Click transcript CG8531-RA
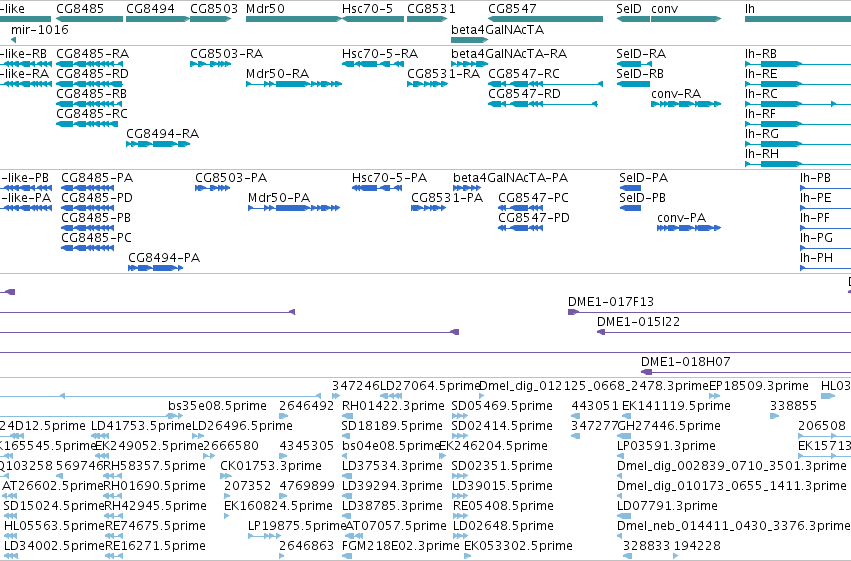This screenshot has height=561, width=851. [427, 84]
